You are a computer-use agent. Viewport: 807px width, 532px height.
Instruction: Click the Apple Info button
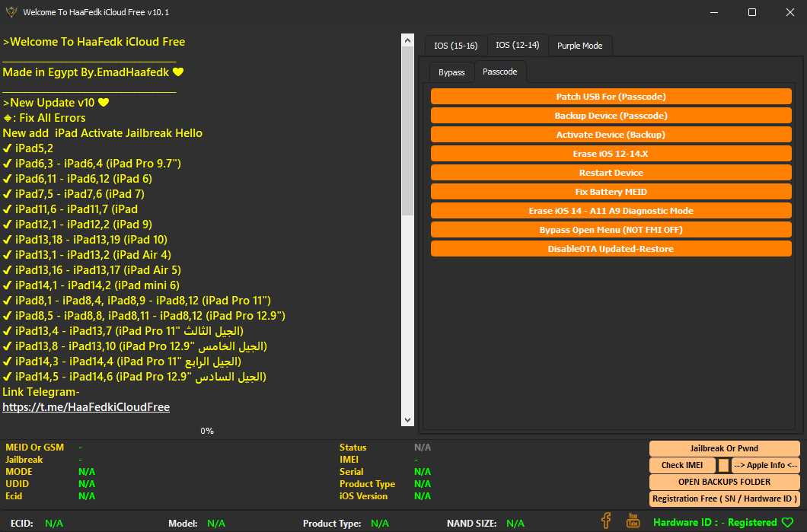pyautogui.click(x=766, y=465)
